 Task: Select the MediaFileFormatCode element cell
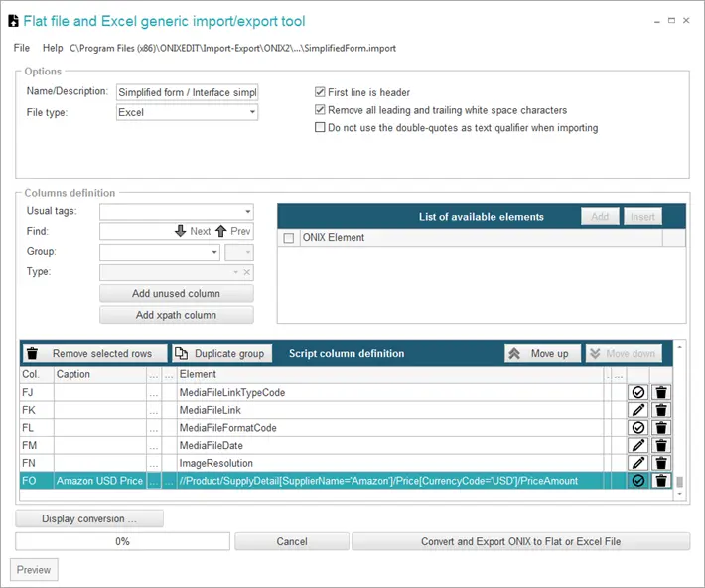click(x=390, y=428)
